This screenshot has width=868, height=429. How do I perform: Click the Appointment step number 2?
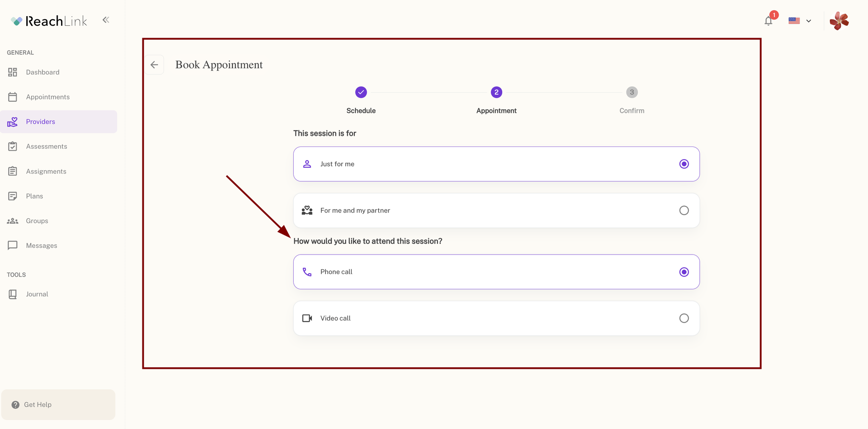pos(496,92)
